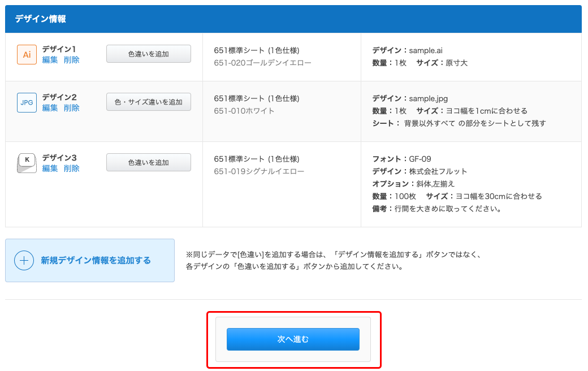Click the keyboard-key icon next to デザイン3
The width and height of the screenshot is (588, 371).
pos(25,163)
